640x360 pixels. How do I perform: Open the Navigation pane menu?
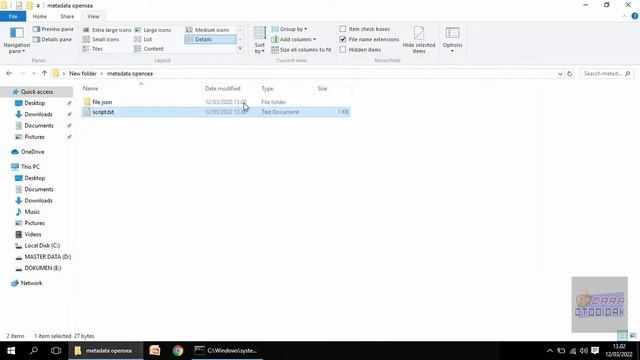click(x=16, y=40)
